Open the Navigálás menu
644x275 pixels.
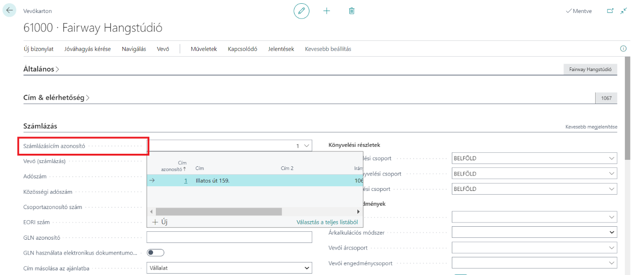[x=134, y=49]
